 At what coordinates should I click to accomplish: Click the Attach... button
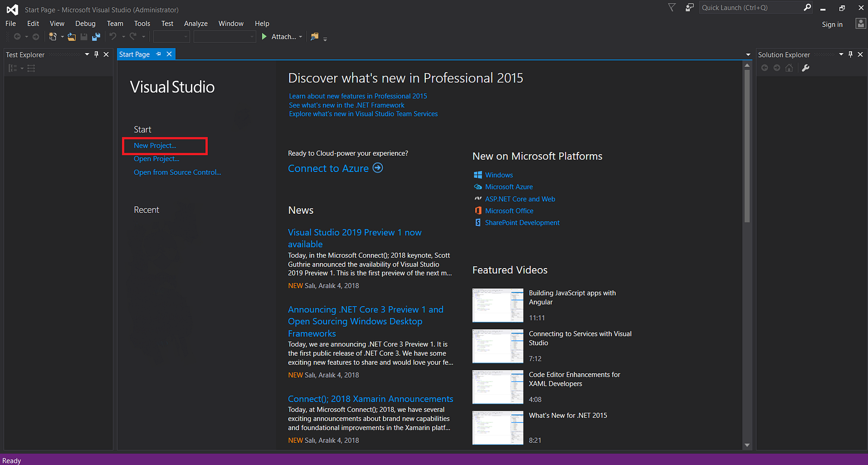(x=284, y=36)
